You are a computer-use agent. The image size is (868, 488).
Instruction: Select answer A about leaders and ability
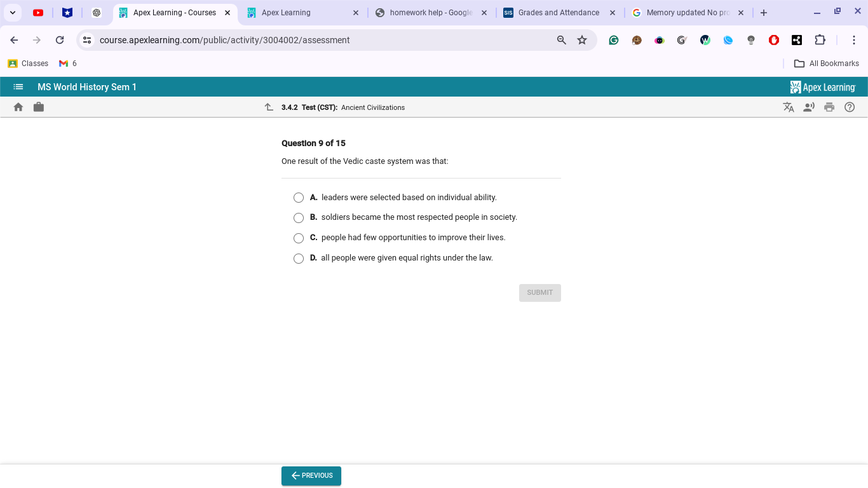click(x=299, y=198)
